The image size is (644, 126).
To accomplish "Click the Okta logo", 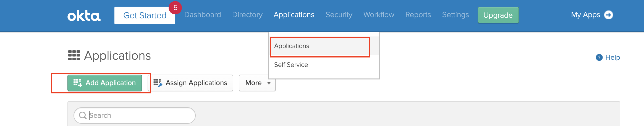I will [x=84, y=16].
